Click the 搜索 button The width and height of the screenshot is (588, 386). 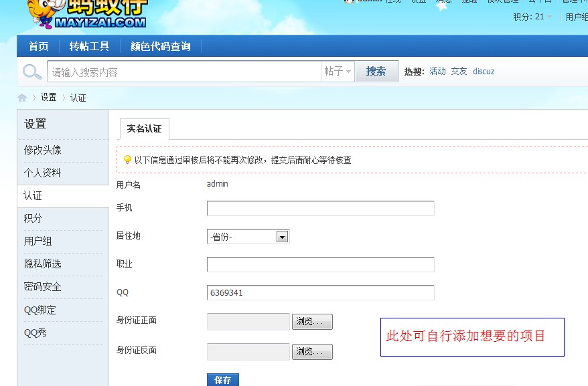(376, 71)
